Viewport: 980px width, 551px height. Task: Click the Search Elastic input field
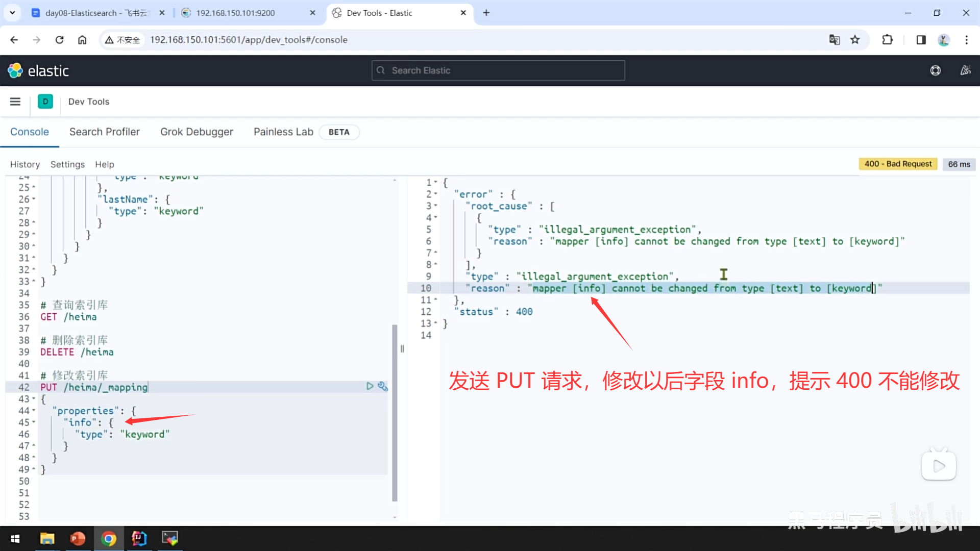pos(498,70)
